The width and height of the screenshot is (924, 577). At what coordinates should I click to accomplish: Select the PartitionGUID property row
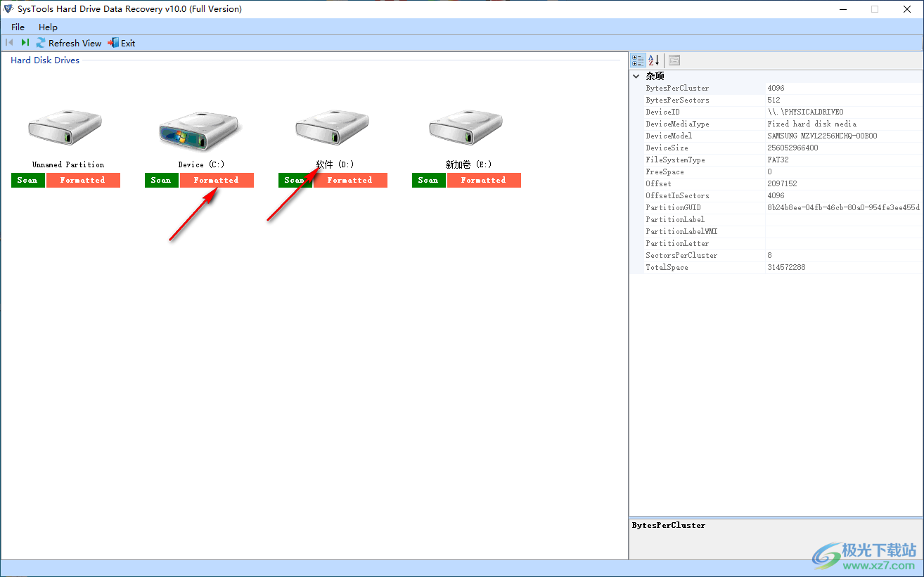click(776, 208)
